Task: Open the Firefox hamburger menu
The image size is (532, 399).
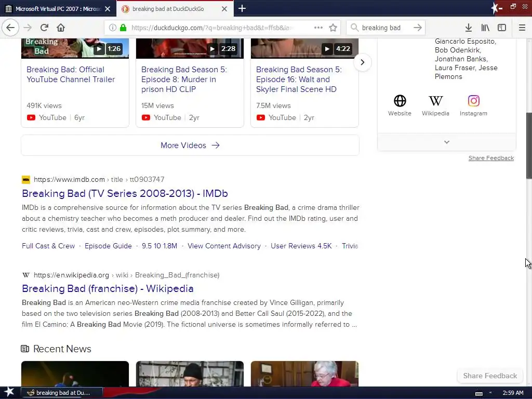Action: click(522, 28)
